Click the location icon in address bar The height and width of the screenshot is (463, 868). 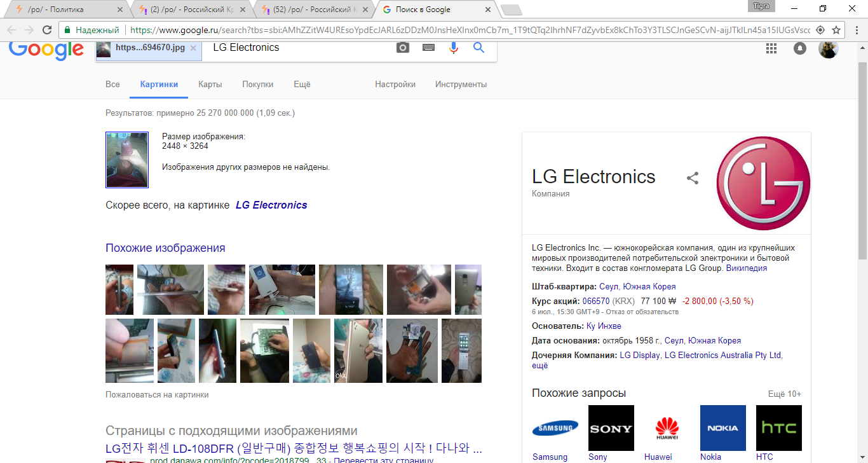coord(820,30)
